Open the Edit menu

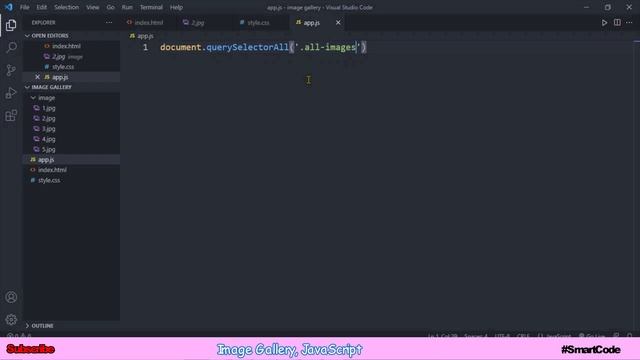click(x=42, y=7)
